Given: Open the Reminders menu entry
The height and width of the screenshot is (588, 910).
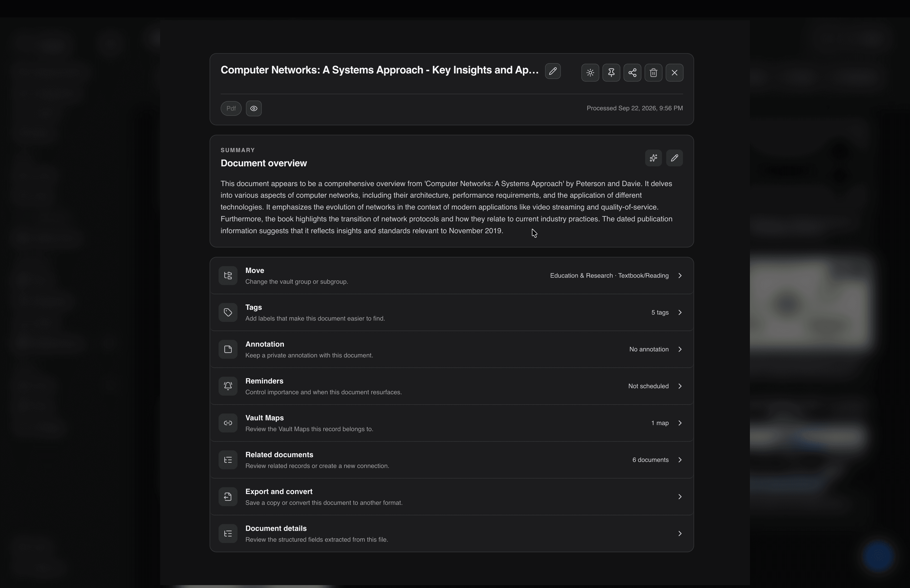Looking at the screenshot, I should [x=451, y=386].
